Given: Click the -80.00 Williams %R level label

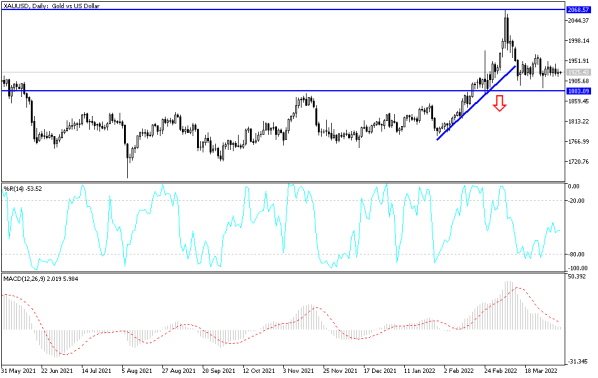Looking at the screenshot, I should [x=577, y=254].
